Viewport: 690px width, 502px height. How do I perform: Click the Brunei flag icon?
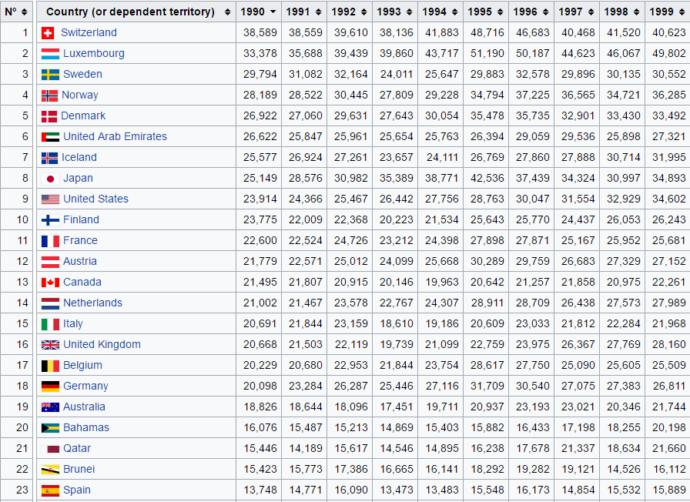[50, 470]
